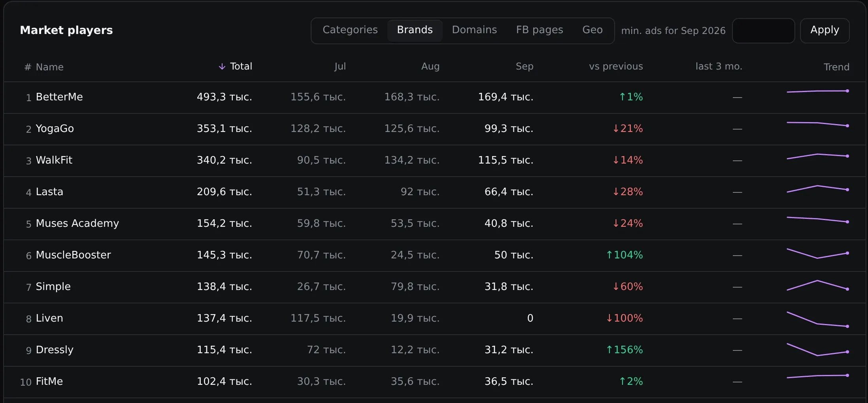
Task: Sort by the Sep column header
Action: (x=525, y=66)
